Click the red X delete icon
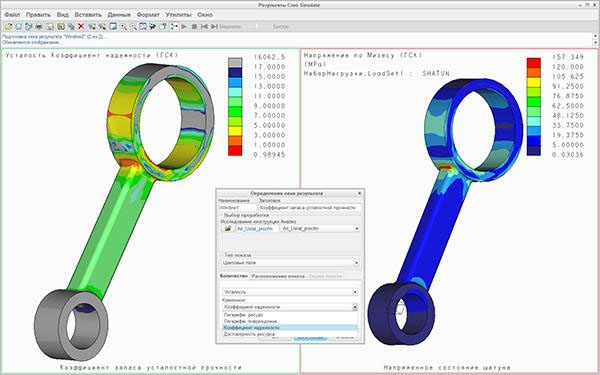This screenshot has width=600, height=375. coord(81,26)
